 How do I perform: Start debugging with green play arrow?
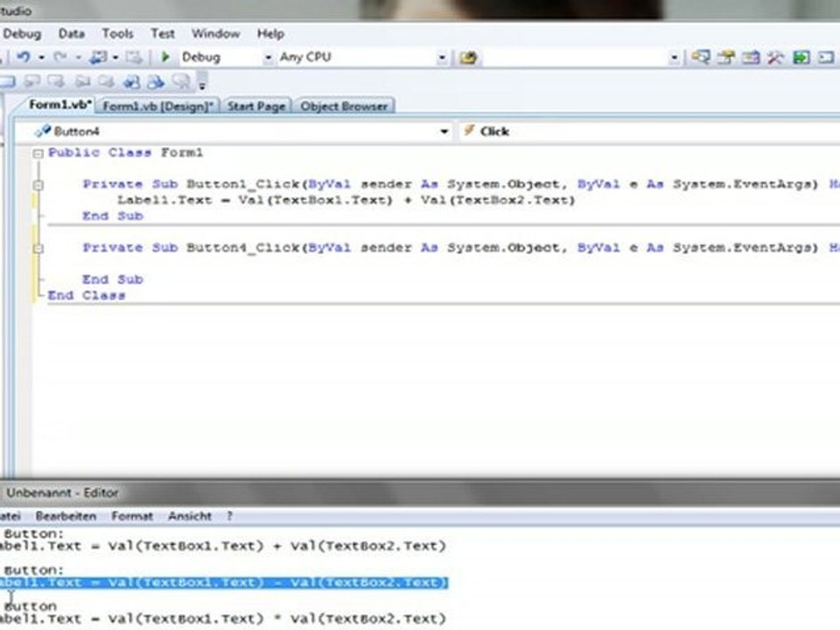click(x=165, y=57)
